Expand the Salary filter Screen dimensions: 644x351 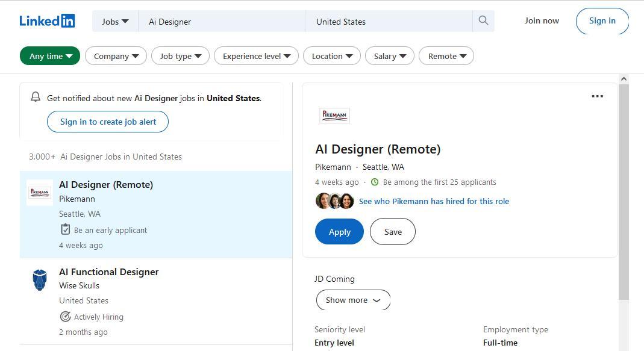click(390, 56)
